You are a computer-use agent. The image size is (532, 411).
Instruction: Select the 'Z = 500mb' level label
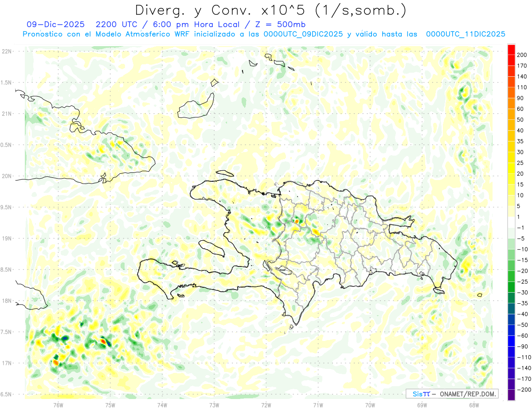tap(280, 24)
